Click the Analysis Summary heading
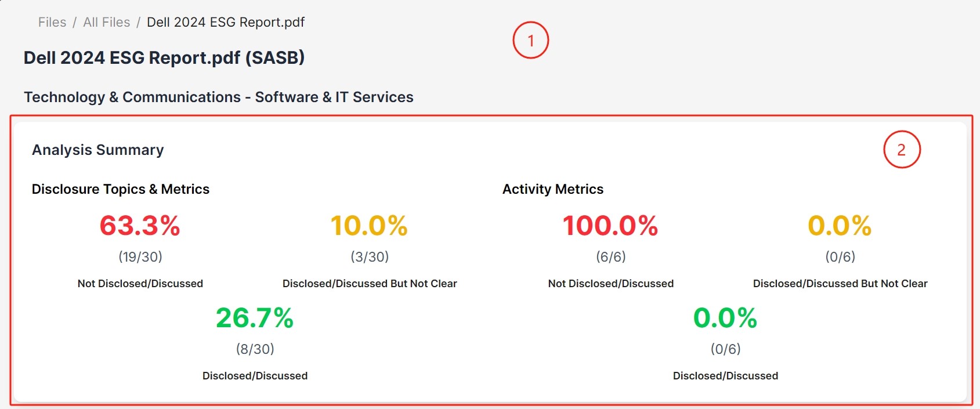This screenshot has width=980, height=409. point(97,150)
